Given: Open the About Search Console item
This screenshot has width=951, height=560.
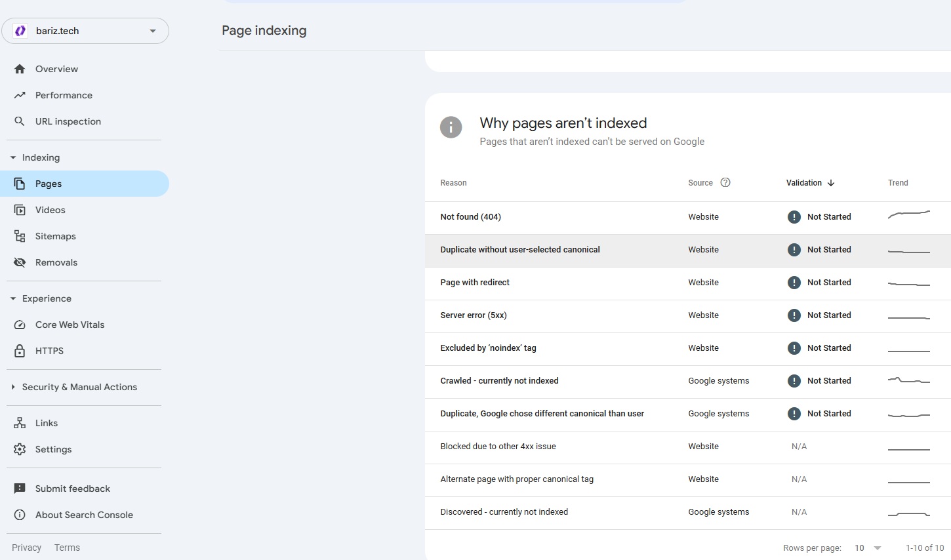Looking at the screenshot, I should [x=85, y=515].
